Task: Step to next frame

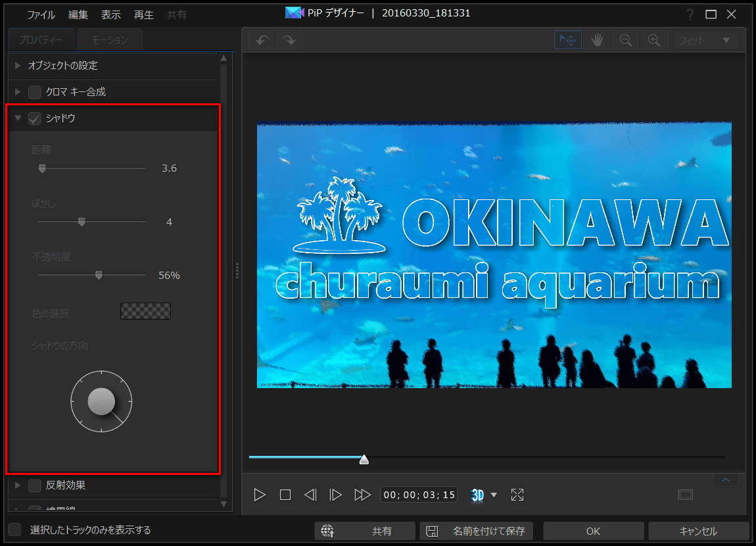Action: 335,495
